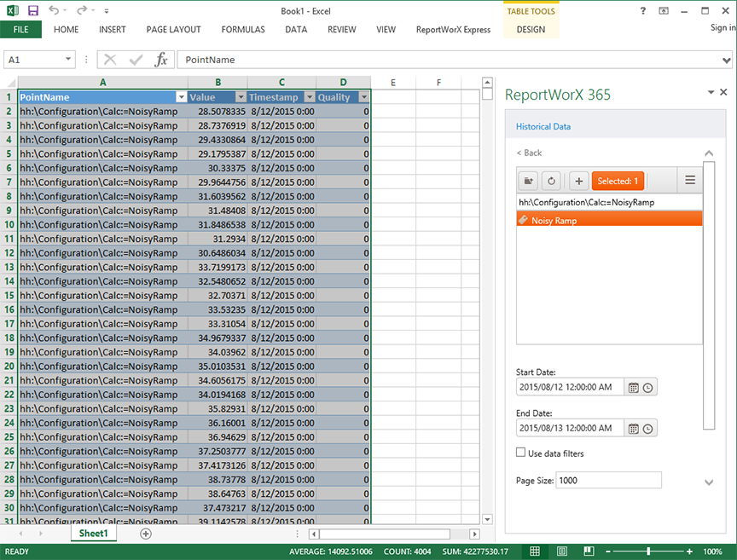
Task: Click the add tag plus button
Action: click(578, 181)
